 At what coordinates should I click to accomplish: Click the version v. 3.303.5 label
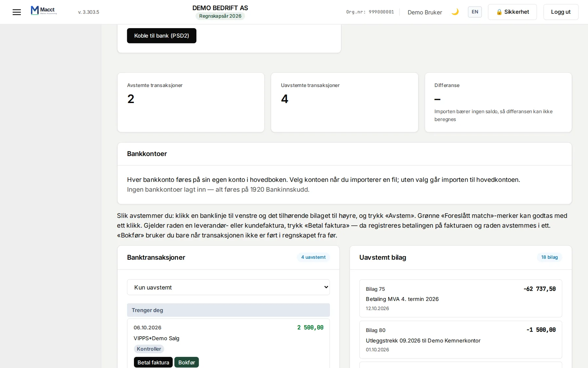[89, 12]
